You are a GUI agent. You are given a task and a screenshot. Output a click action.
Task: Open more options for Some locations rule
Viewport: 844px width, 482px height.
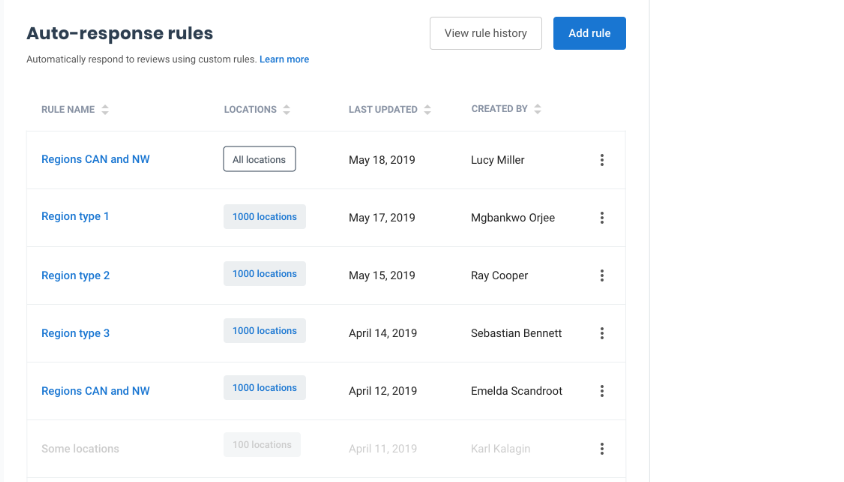pos(601,449)
